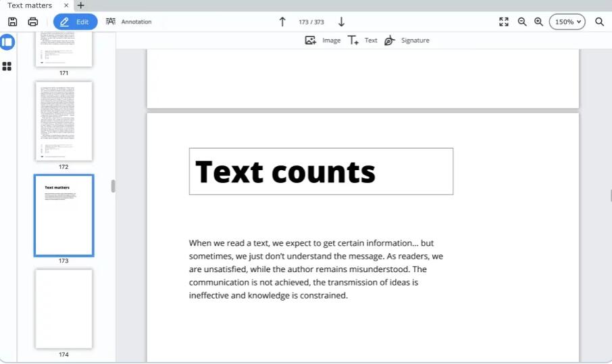
Task: Go to previous page arrow
Action: [282, 22]
